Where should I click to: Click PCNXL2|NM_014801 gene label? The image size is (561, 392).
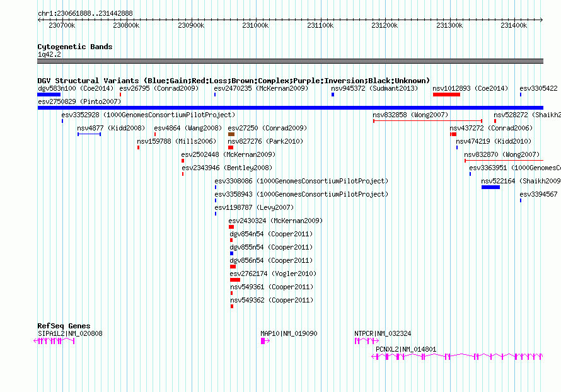point(406,349)
